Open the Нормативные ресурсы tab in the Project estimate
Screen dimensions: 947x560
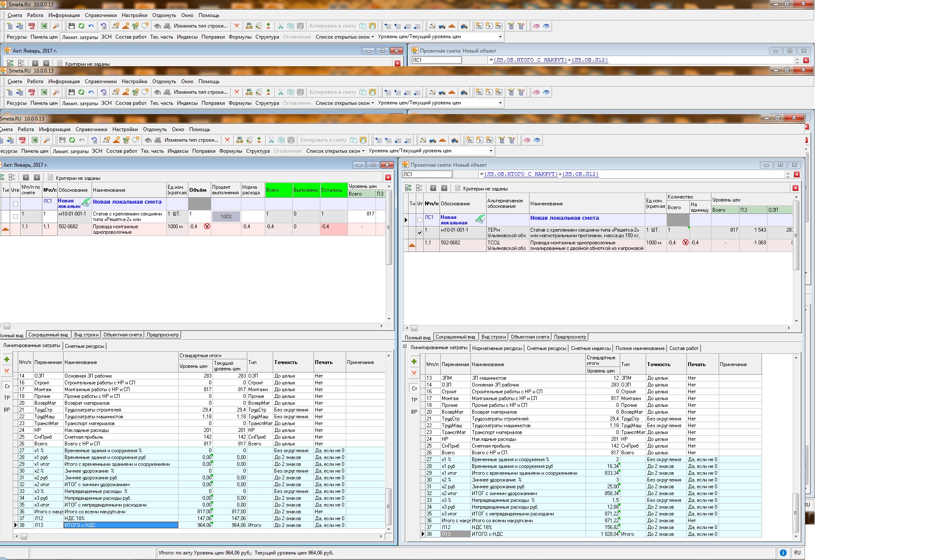coord(497,348)
